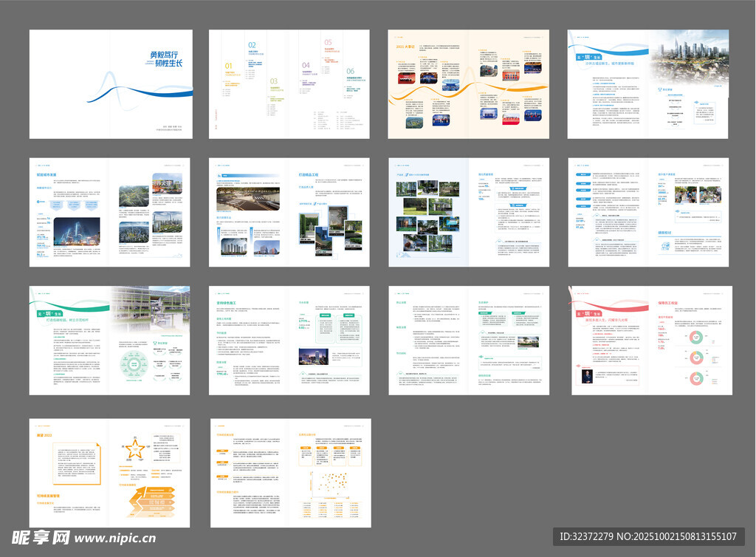Click the nipic.com watermark logo
This screenshot has width=756, height=557.
(x=83, y=537)
